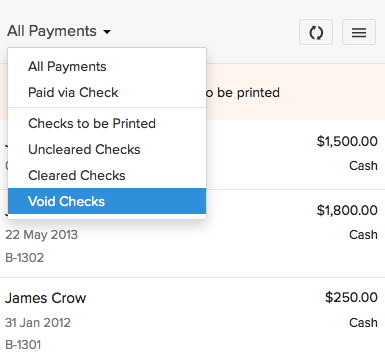Screen dimensions: 385x362
Task: Open bill reference B-1301
Action: point(23,345)
